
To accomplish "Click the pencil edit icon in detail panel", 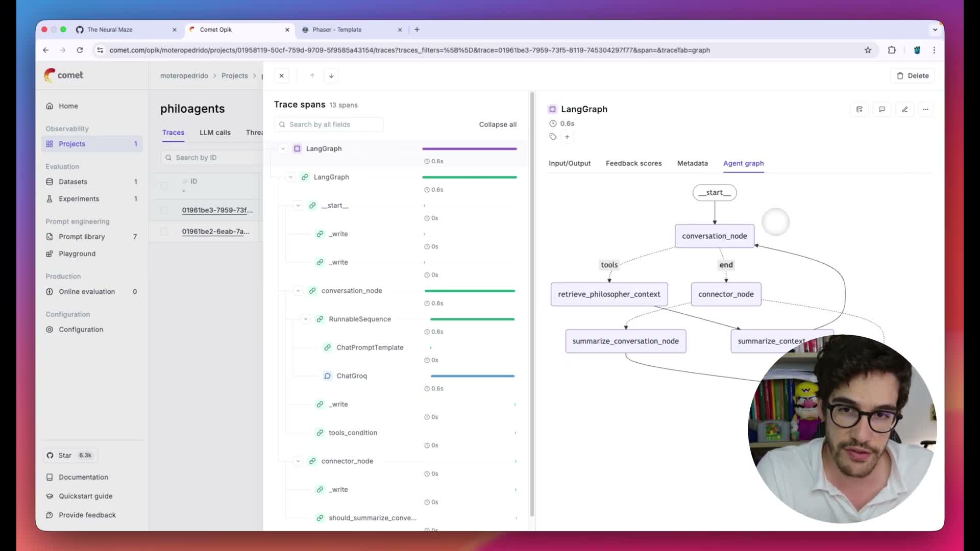I will [x=904, y=109].
